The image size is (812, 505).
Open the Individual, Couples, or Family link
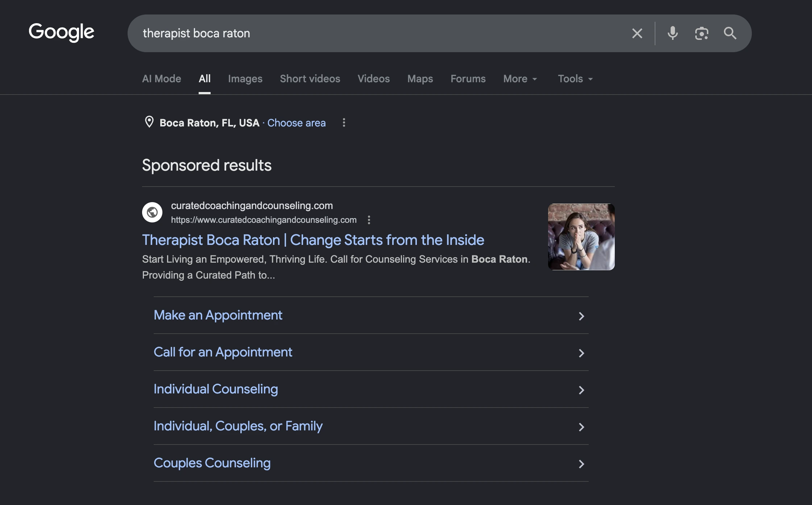[x=238, y=426]
